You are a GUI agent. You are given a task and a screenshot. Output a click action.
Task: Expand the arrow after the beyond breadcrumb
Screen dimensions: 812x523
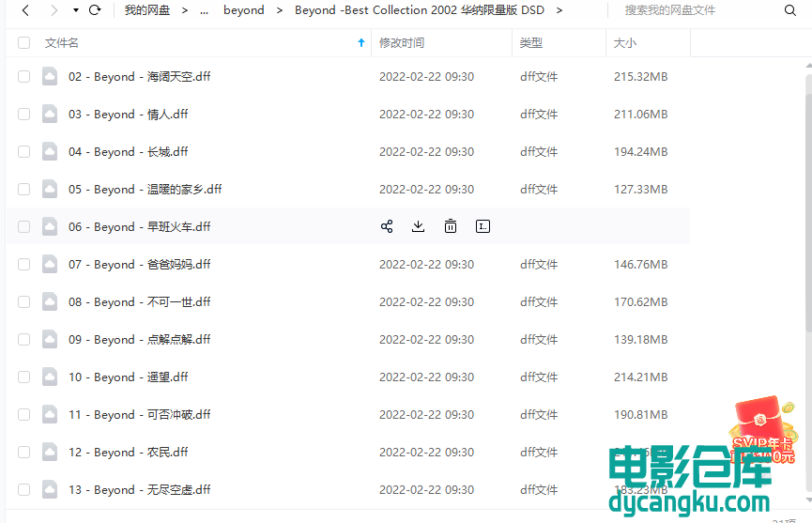pyautogui.click(x=280, y=10)
